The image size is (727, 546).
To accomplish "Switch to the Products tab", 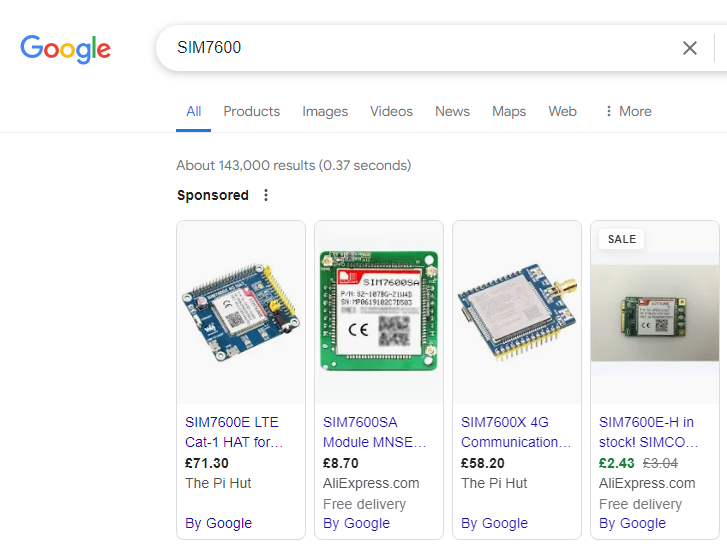I will (251, 111).
